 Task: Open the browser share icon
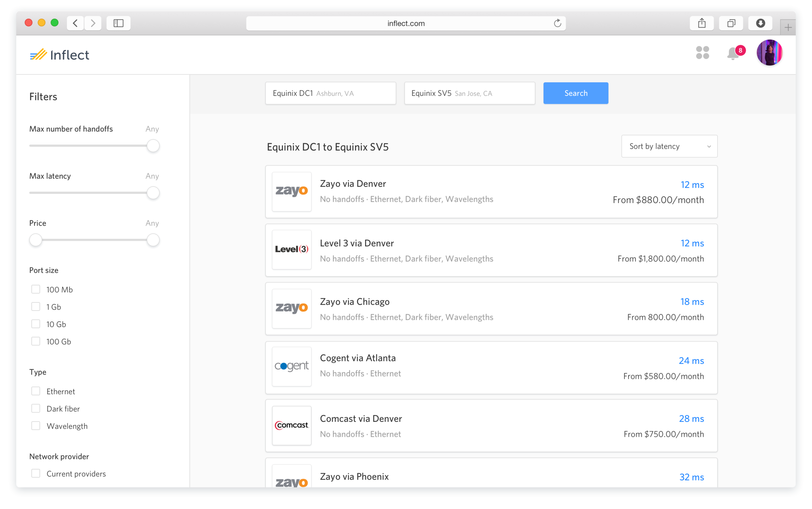[702, 23]
